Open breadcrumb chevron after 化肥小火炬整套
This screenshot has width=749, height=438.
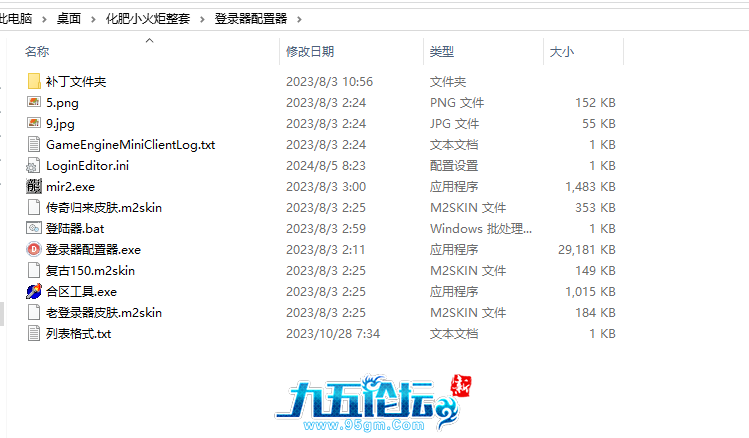coord(205,19)
